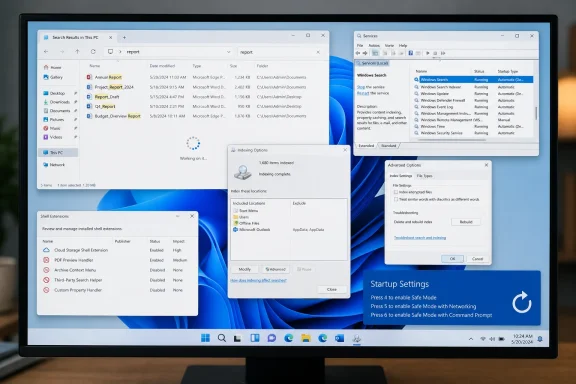
Task: Select Services (Local) node in Services
Action: pyautogui.click(x=372, y=63)
